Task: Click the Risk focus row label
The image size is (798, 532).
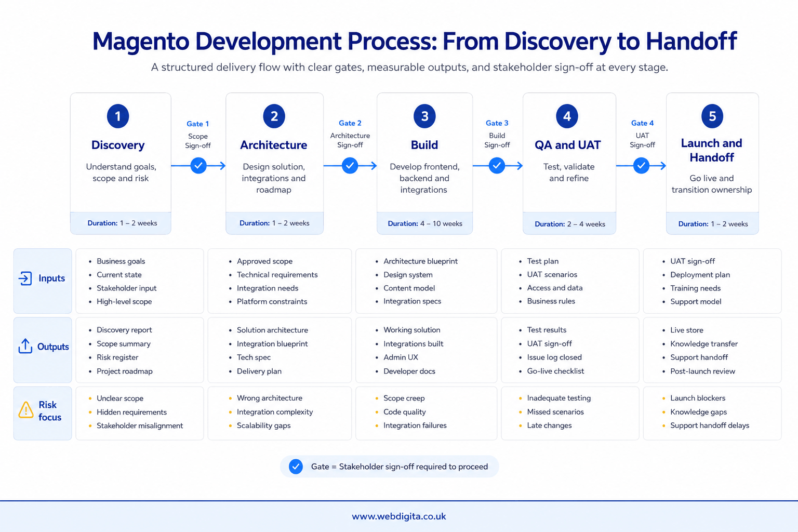Action: pyautogui.click(x=50, y=411)
